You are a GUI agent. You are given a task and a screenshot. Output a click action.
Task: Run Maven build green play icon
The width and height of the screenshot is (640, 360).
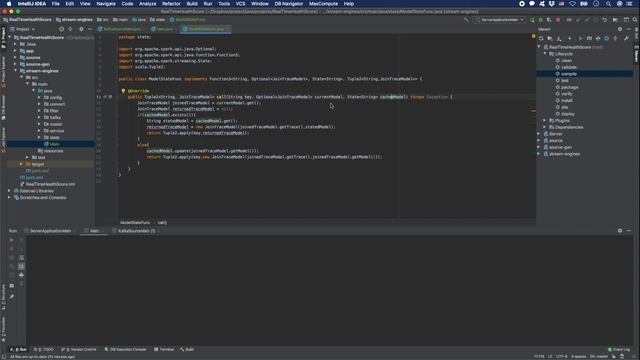click(x=580, y=38)
